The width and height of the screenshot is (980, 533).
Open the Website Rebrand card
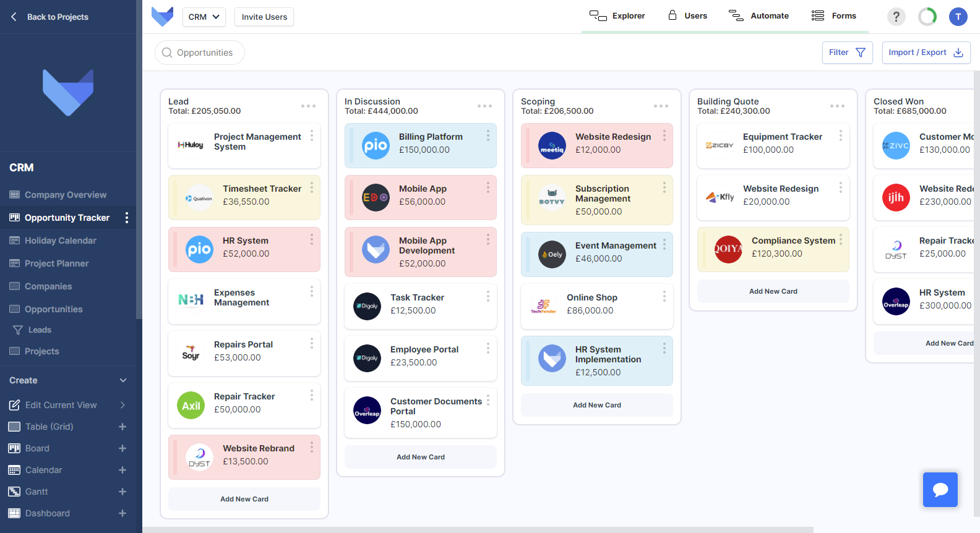(244, 457)
